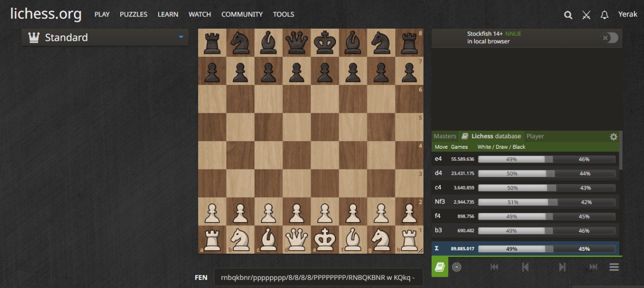Click the empty e4 square
This screenshot has height=288, width=644.
pyautogui.click(x=325, y=155)
